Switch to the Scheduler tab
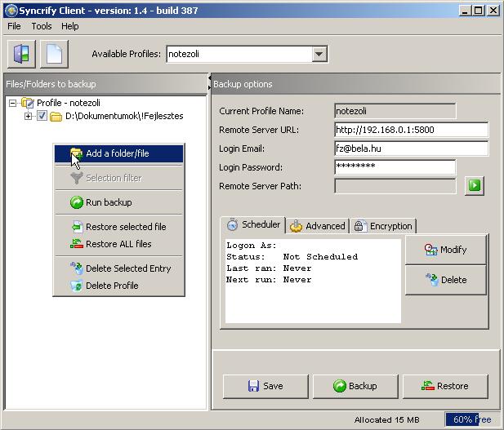Viewport: 504px width, 430px height. click(x=253, y=224)
